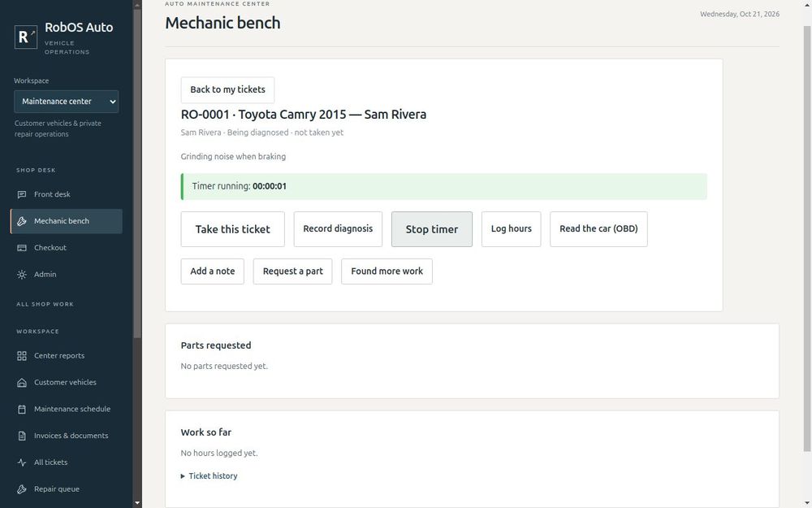Select Mechanic bench in the sidebar

(x=67, y=221)
